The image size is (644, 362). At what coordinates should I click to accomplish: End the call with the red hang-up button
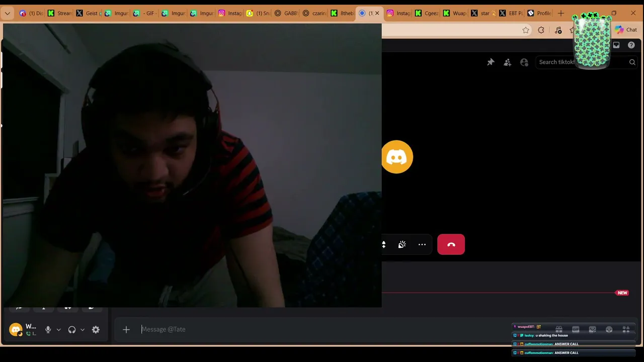451,244
